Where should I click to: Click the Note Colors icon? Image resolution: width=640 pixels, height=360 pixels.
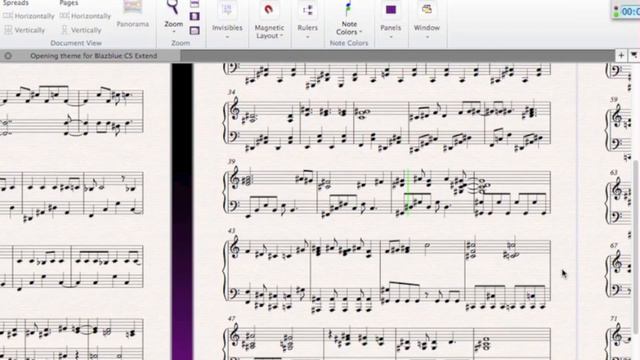[x=348, y=9]
